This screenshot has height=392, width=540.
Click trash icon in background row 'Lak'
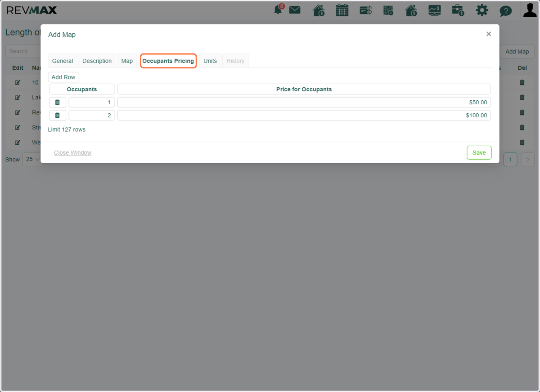(x=522, y=98)
